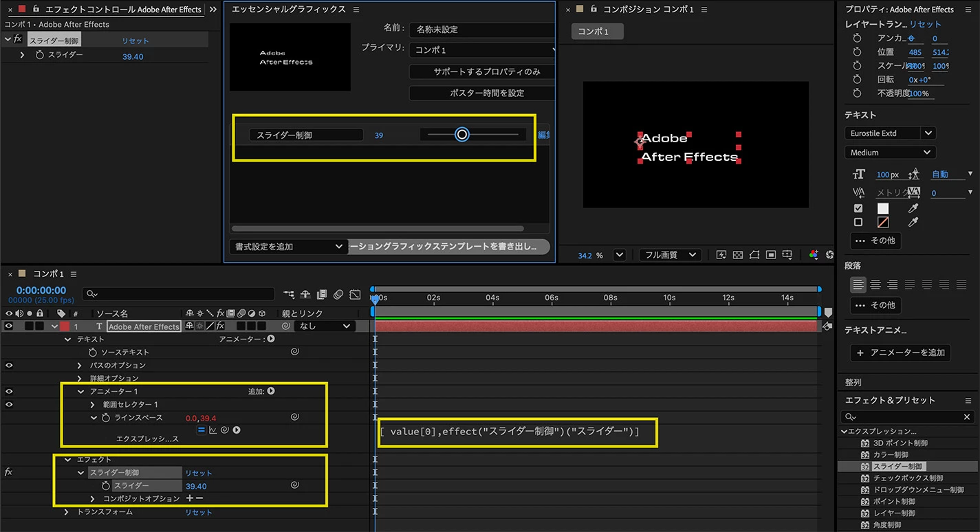Toggle Range Selector 1 visibility eye
Image resolution: width=980 pixels, height=532 pixels.
(9, 404)
